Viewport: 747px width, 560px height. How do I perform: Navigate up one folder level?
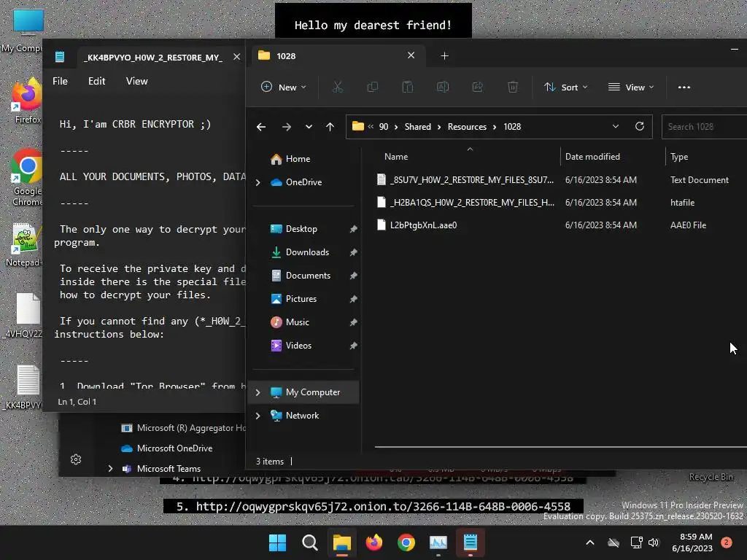[330, 127]
